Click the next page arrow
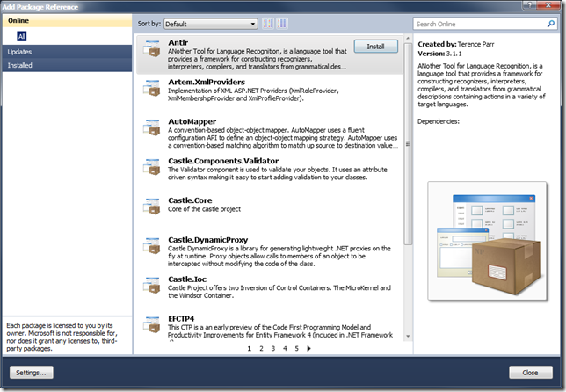This screenshot has width=566, height=392. point(308,348)
